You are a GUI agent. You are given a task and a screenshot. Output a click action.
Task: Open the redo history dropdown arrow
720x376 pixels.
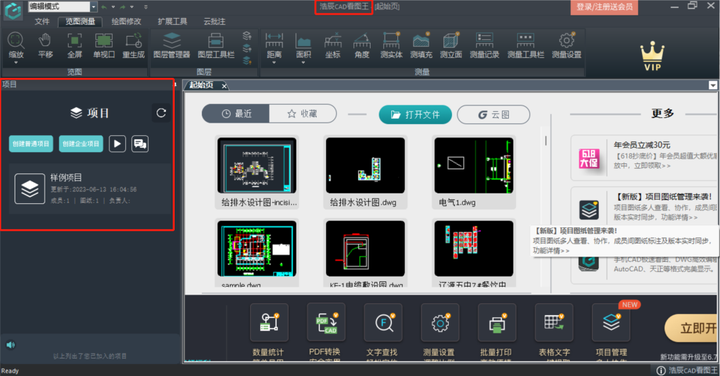(x=132, y=7)
